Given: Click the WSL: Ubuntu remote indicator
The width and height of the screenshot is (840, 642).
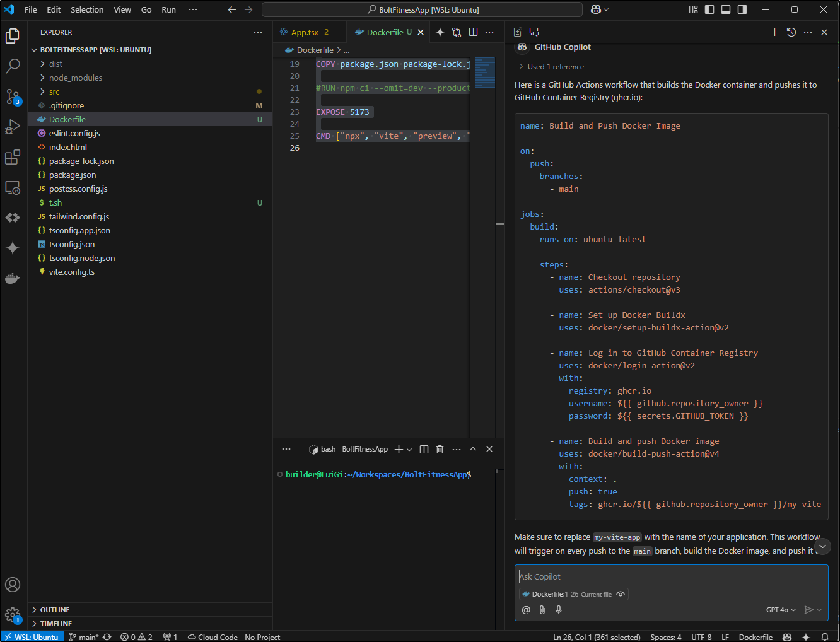Looking at the screenshot, I should click(x=32, y=637).
